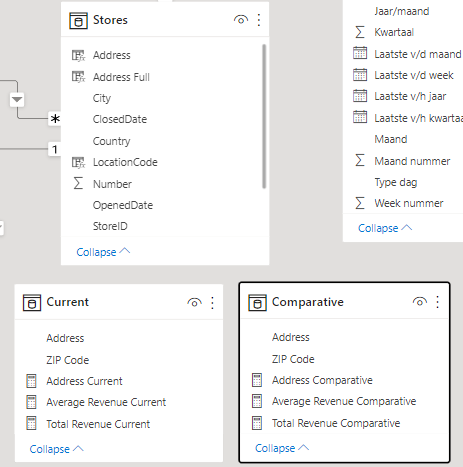463x467 pixels.
Task: Click the Current table title
Action: coord(68,302)
